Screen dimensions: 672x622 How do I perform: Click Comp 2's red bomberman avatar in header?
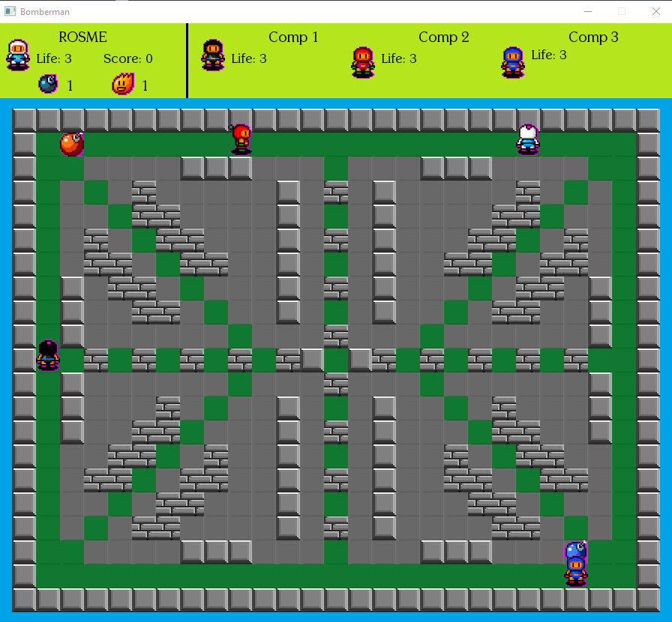coord(363,62)
